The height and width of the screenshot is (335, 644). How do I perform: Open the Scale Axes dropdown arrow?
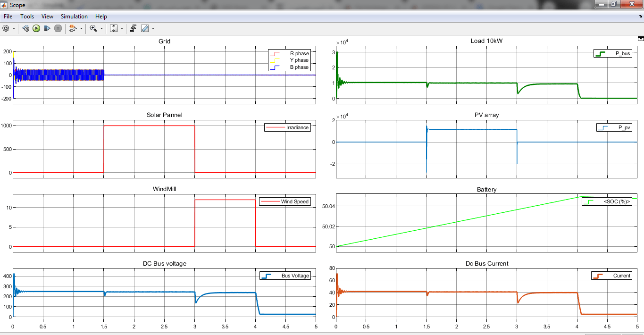122,28
